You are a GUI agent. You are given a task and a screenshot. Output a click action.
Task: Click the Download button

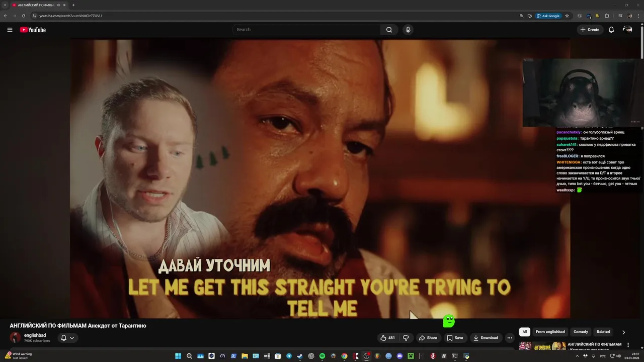(486, 338)
